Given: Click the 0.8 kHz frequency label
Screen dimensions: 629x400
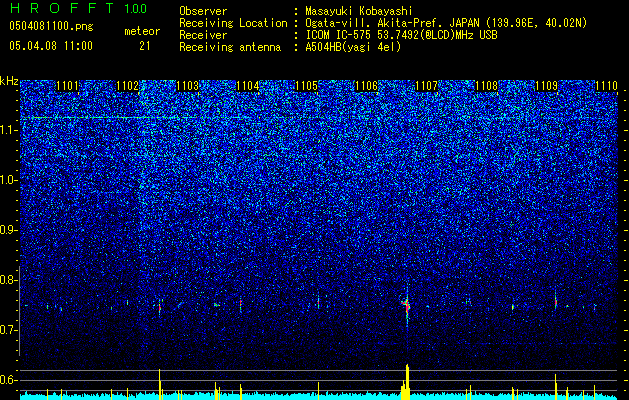Looking at the screenshot, I should pos(8,280).
